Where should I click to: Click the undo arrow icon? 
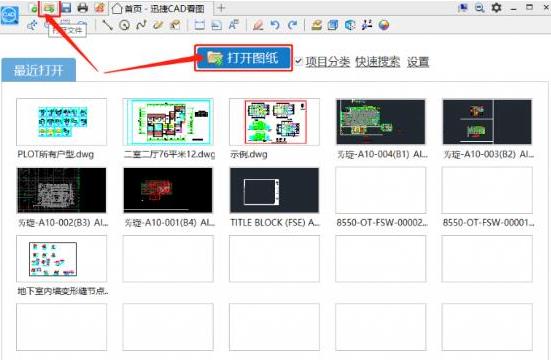coord(275,25)
